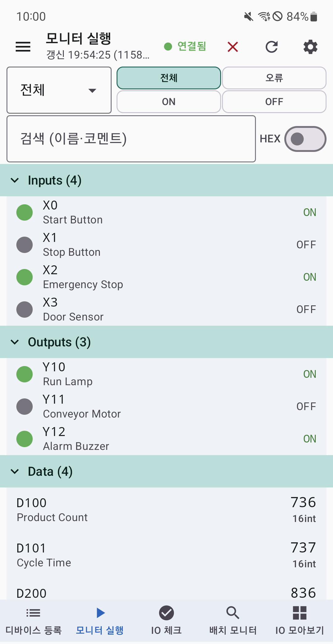Filter by the ON button
Screen dimensions: 333x644
(169, 102)
